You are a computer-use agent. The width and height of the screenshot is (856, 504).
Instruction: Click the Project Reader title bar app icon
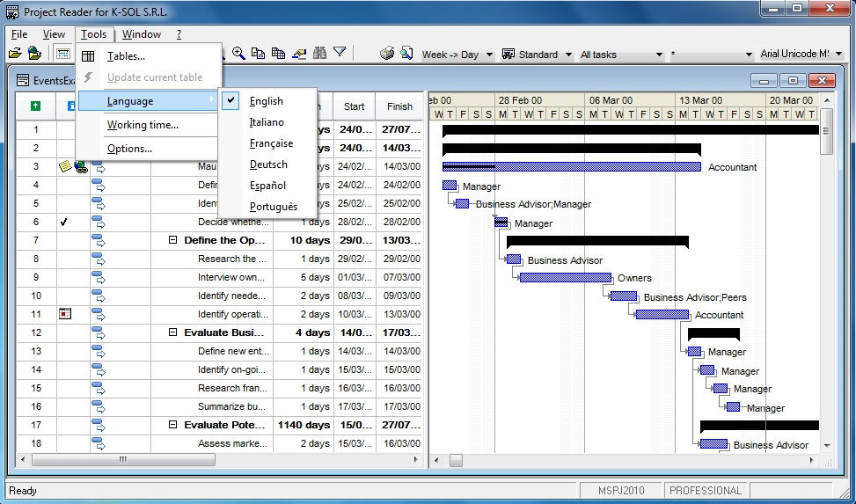tap(12, 11)
